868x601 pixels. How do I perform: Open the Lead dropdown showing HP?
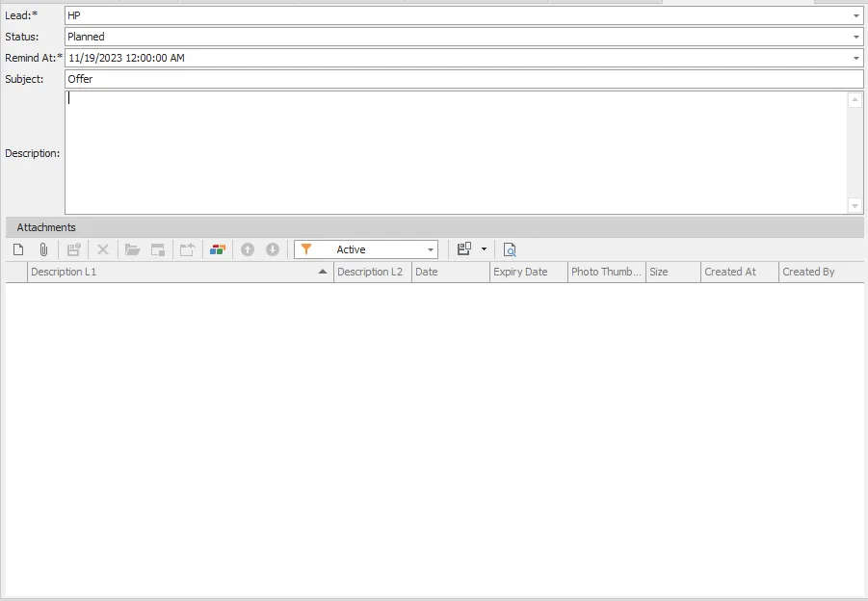pos(856,15)
